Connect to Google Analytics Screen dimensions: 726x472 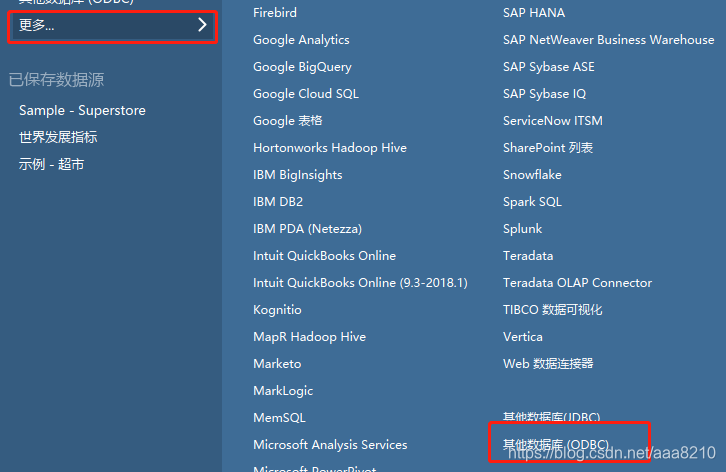301,40
